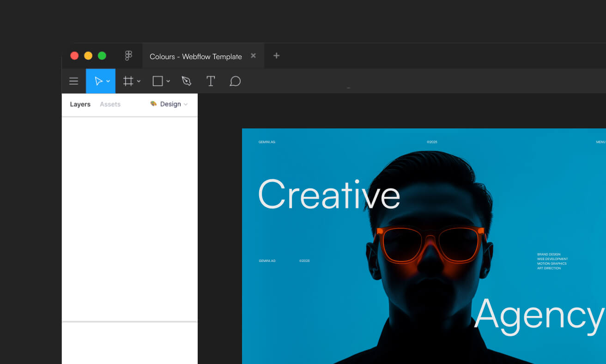Open a new tab with the plus button

[276, 55]
